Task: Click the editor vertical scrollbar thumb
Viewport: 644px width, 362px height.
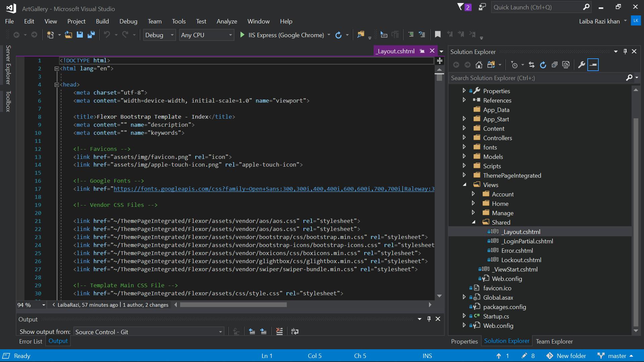Action: point(439,77)
